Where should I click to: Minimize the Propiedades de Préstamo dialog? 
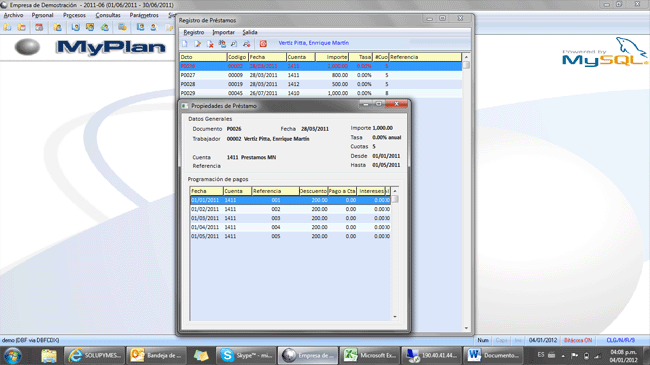(x=366, y=104)
